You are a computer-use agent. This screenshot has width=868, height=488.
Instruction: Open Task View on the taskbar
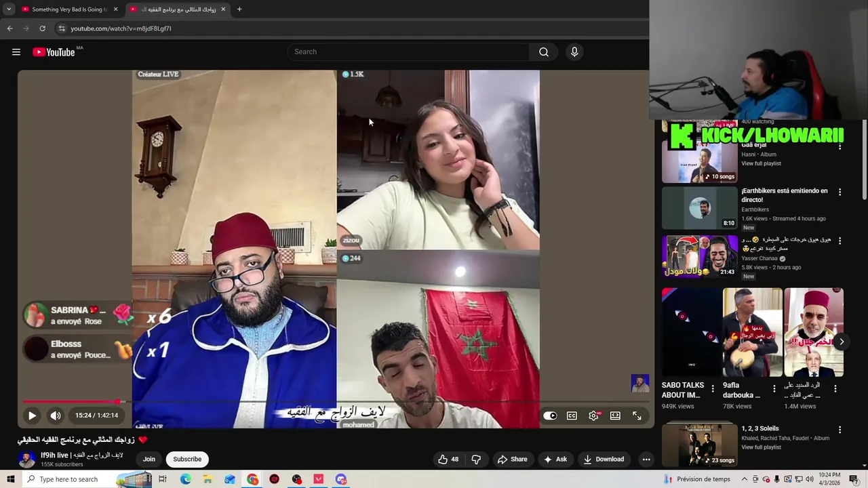(x=163, y=479)
